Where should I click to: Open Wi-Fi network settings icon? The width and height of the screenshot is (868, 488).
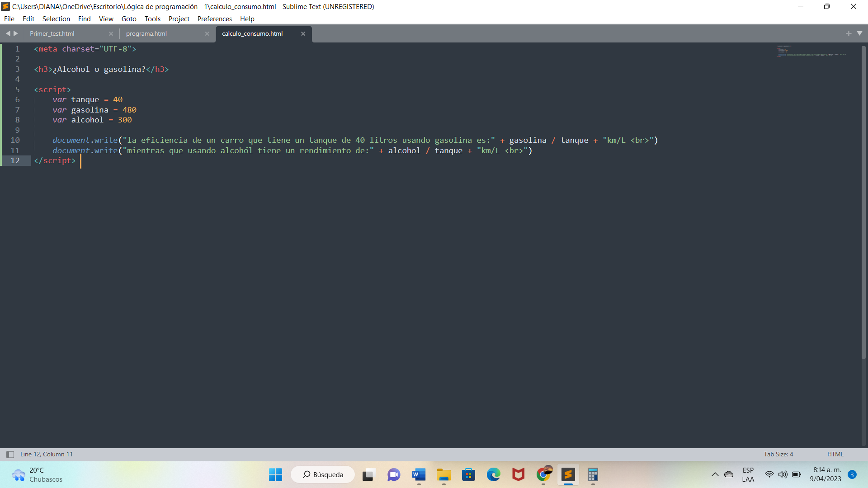pos(769,474)
